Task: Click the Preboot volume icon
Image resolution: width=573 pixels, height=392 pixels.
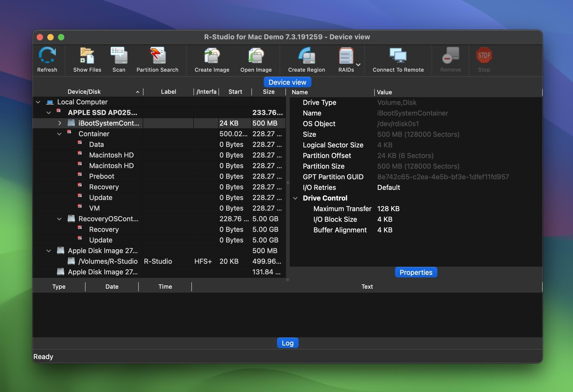Action: [80, 174]
